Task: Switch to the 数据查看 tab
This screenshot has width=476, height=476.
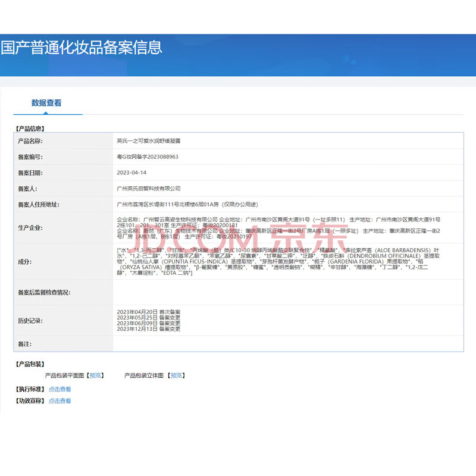Action: tap(46, 103)
